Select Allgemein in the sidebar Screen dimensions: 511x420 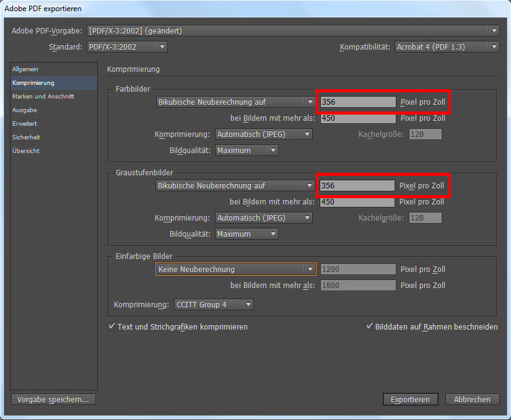tap(25, 69)
